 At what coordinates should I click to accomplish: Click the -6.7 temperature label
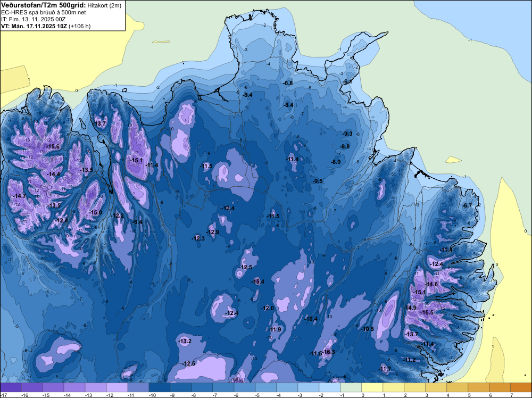tap(467, 205)
